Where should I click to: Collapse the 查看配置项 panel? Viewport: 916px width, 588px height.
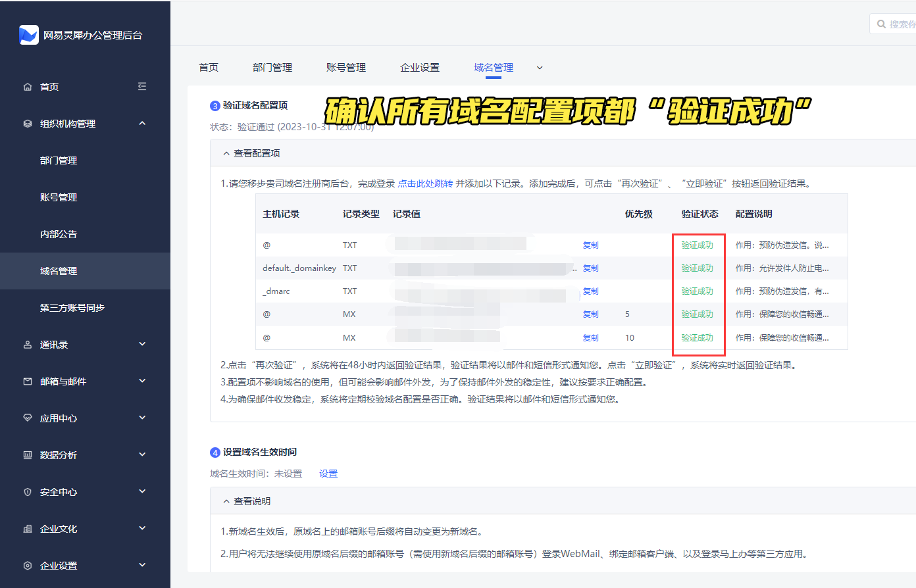pyautogui.click(x=226, y=153)
